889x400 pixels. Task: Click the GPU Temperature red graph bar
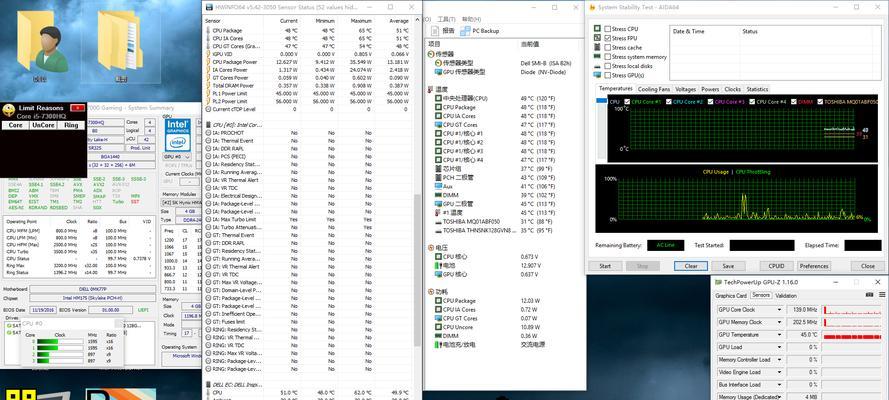click(852, 337)
